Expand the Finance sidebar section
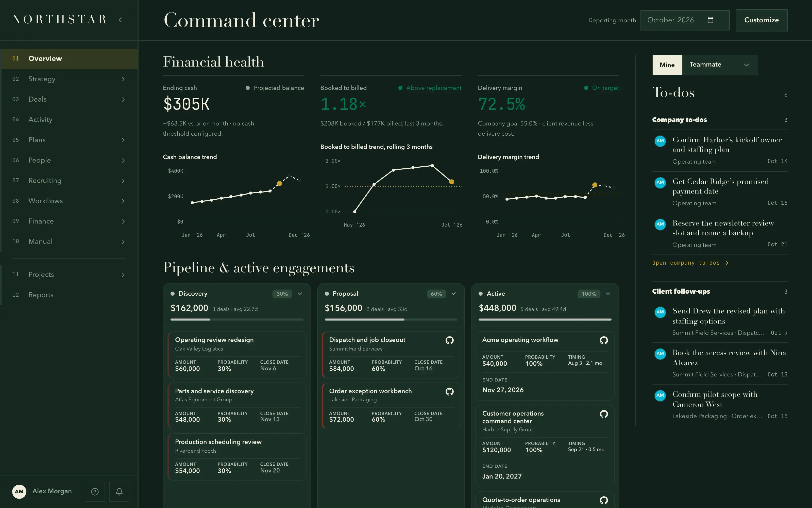 123,221
